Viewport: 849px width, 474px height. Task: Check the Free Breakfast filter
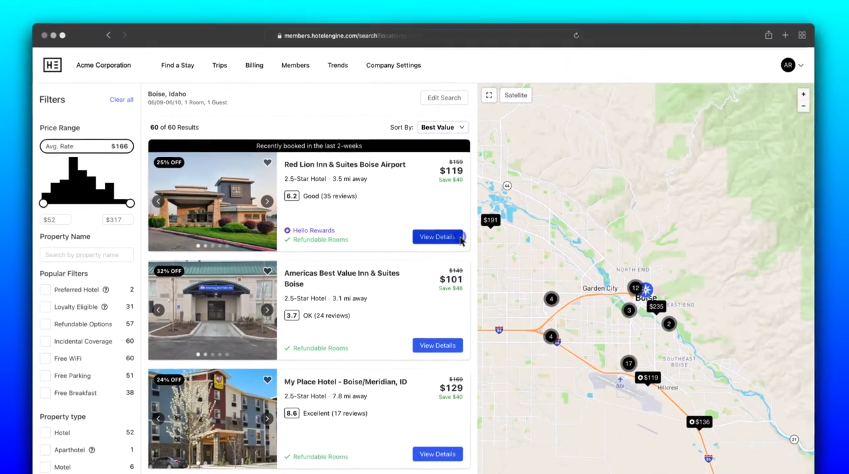pyautogui.click(x=45, y=393)
